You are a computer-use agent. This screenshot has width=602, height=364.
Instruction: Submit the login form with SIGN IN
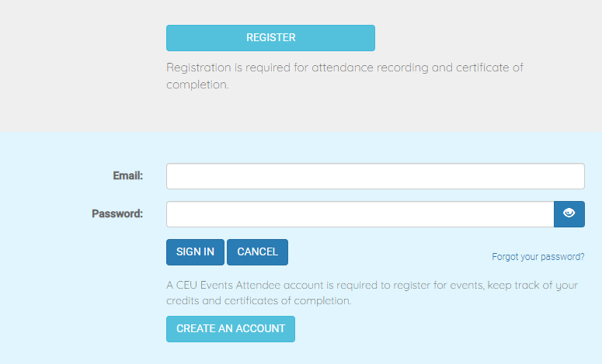click(x=195, y=252)
